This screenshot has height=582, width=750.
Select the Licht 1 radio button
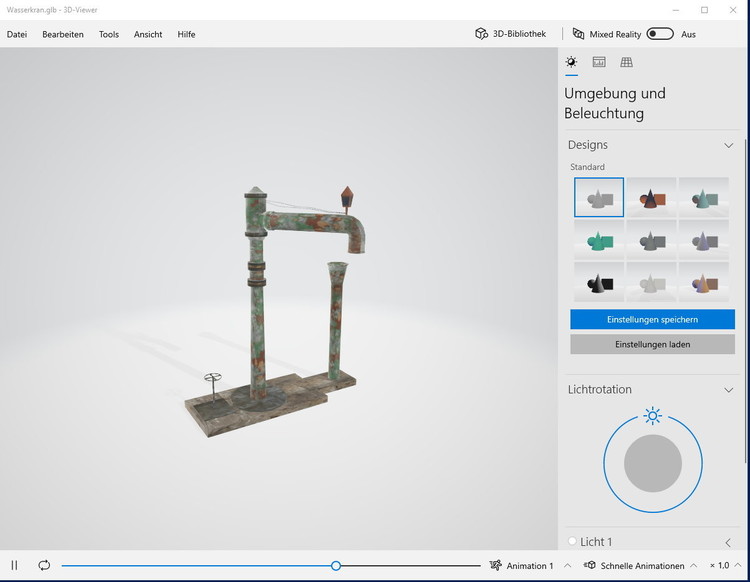click(x=572, y=541)
